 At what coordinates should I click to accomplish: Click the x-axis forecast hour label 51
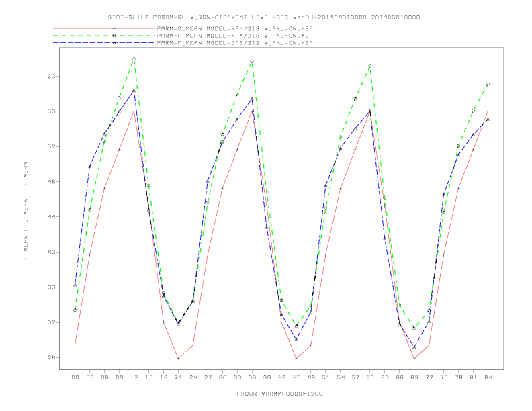(x=326, y=377)
